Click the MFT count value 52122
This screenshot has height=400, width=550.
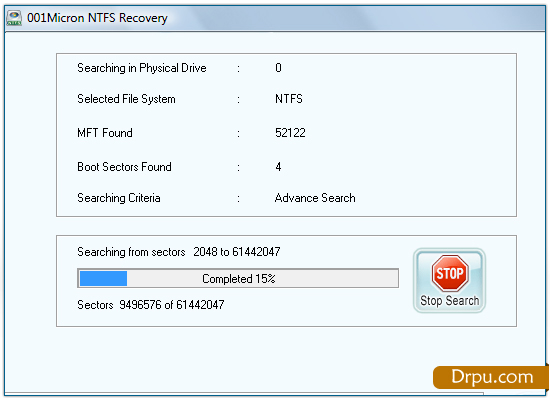(290, 133)
